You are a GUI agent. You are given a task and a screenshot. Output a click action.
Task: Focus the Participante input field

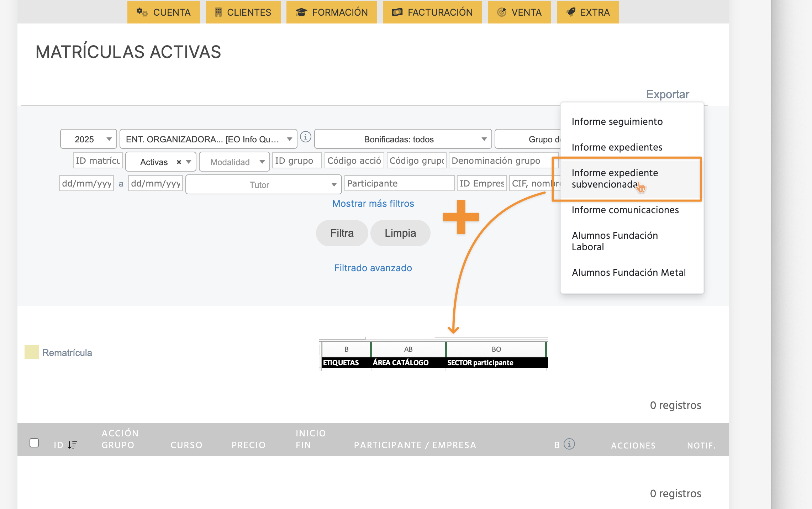click(399, 183)
